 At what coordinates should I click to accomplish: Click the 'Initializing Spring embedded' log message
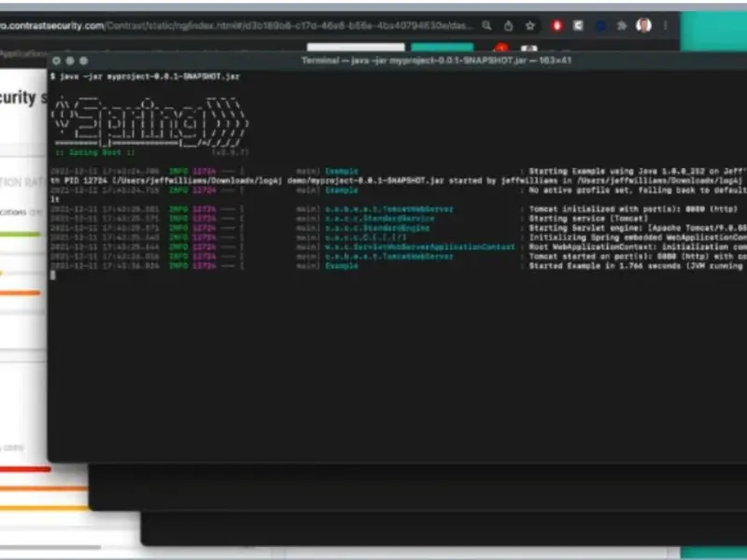[638, 238]
